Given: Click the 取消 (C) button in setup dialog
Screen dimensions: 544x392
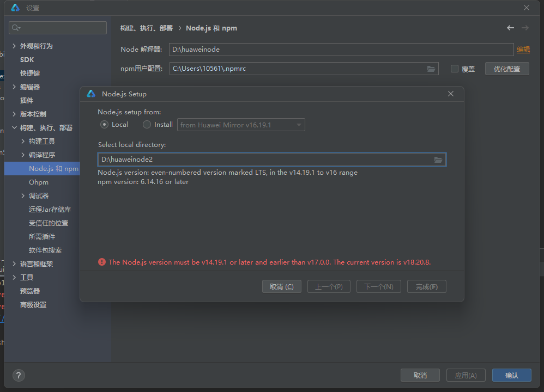Looking at the screenshot, I should (x=281, y=287).
